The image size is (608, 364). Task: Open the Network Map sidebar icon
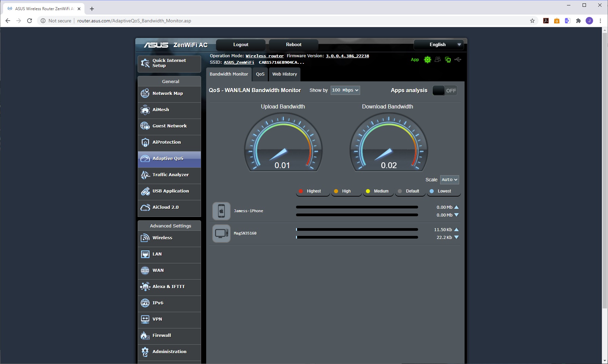click(145, 94)
